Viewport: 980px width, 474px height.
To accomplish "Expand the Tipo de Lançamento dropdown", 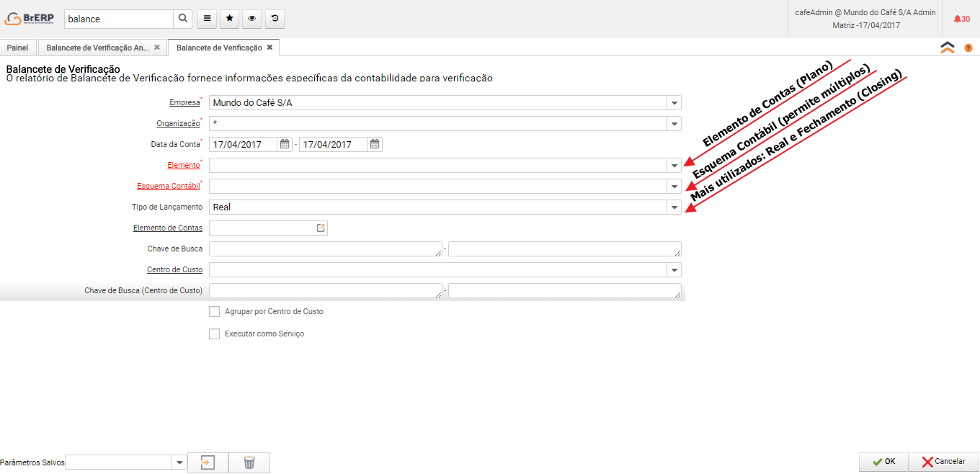I will (674, 207).
